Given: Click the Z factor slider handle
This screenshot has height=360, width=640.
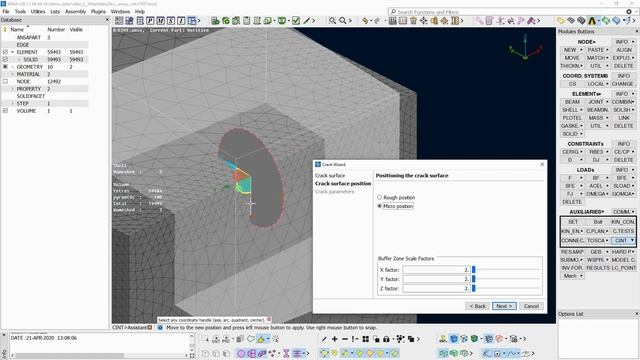Looking at the screenshot, I should click(x=473, y=288).
